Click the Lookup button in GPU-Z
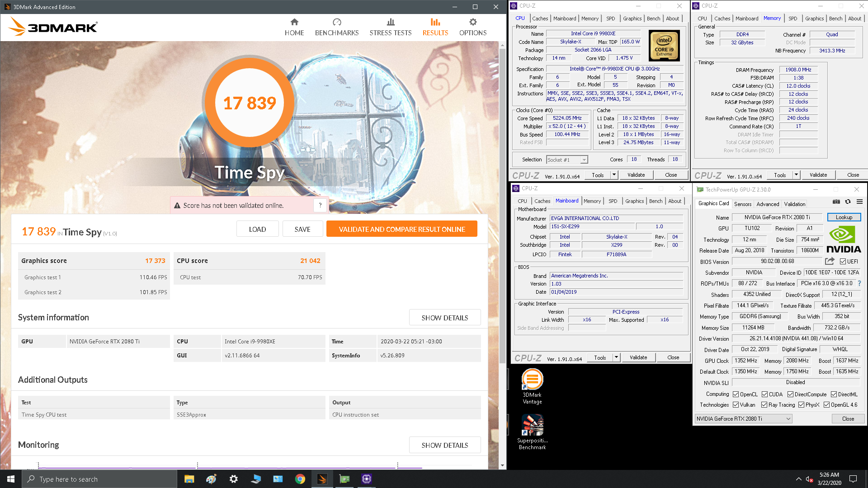 tap(844, 217)
